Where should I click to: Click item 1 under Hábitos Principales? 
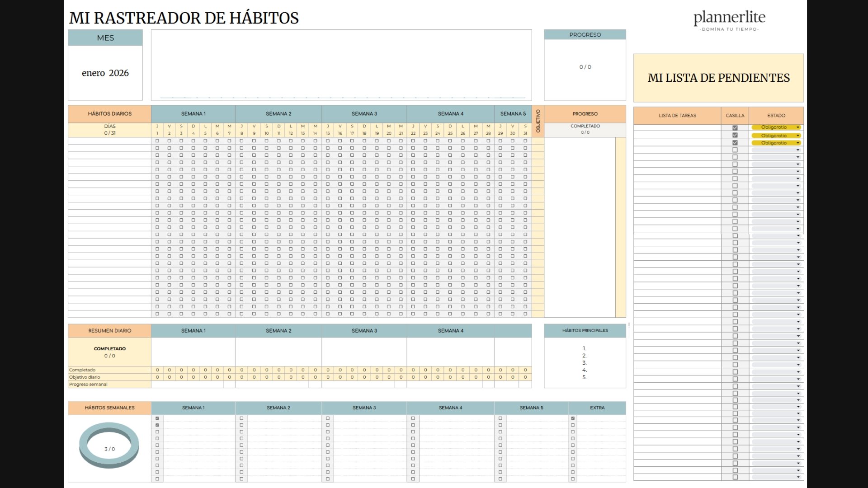[585, 348]
